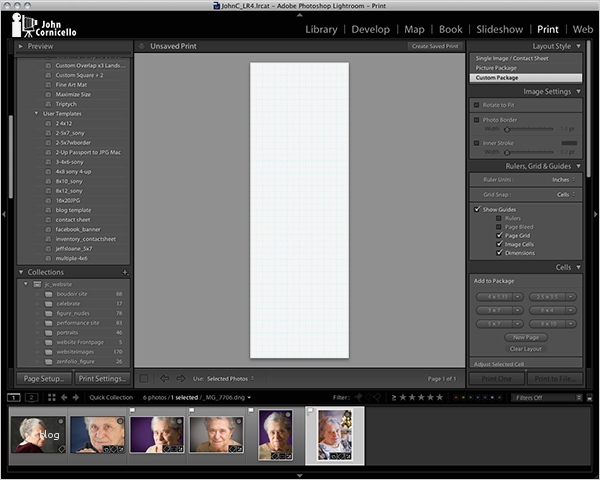Click Print Settings button
This screenshot has height=480, width=600.
tap(102, 379)
